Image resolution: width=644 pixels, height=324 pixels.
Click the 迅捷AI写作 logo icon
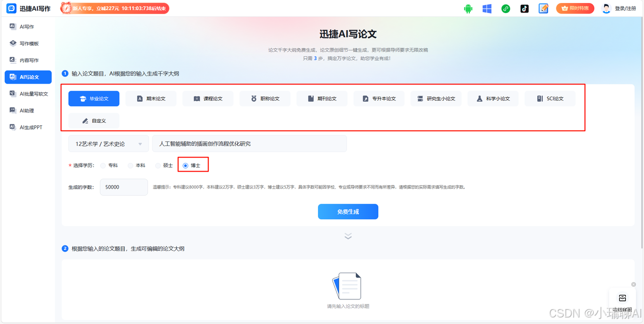[11, 8]
